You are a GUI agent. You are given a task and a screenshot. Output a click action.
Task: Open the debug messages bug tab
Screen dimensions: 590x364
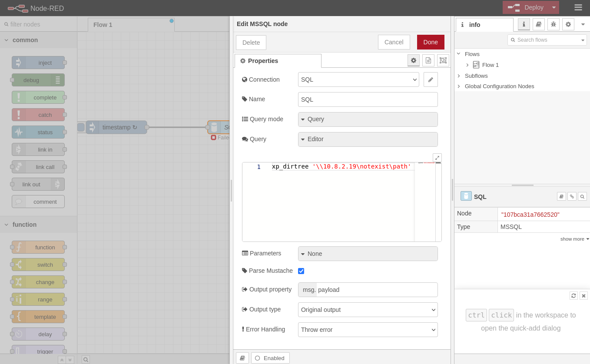(x=554, y=24)
